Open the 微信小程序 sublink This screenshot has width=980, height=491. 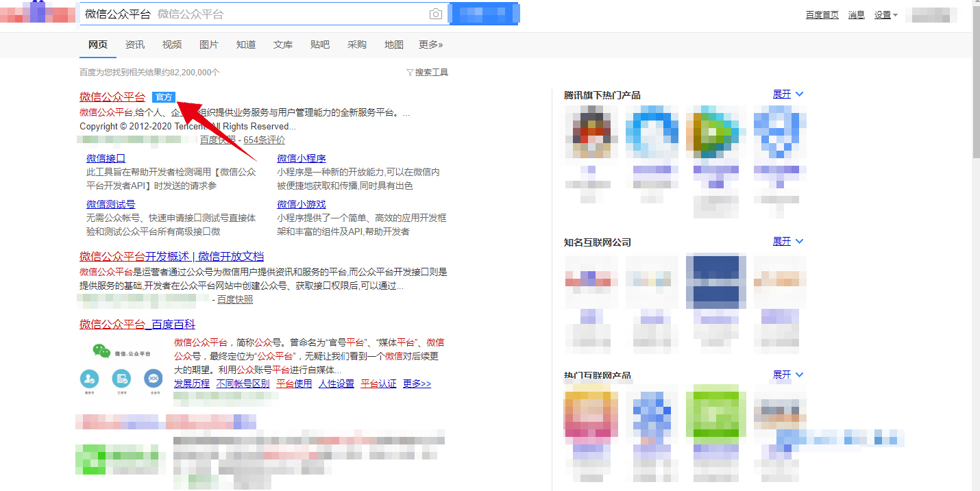[x=302, y=158]
